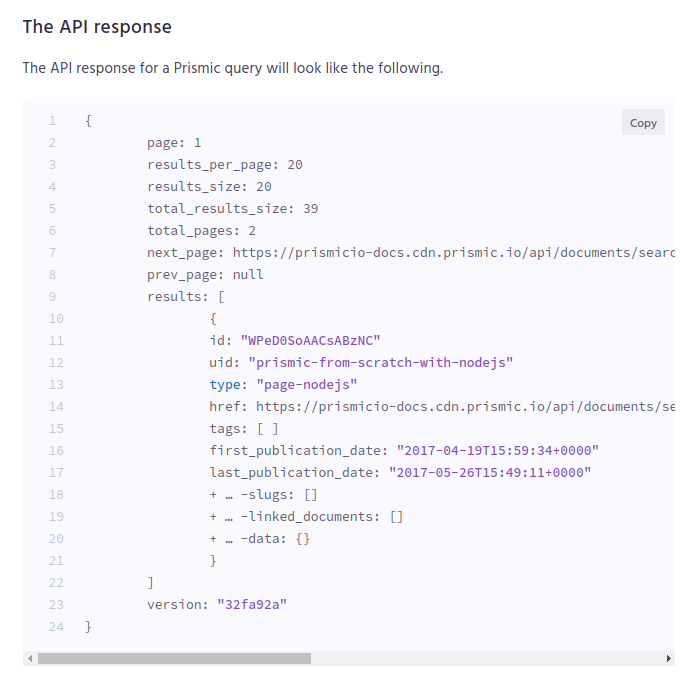Expand the collapsed data entry

[x=213, y=539]
